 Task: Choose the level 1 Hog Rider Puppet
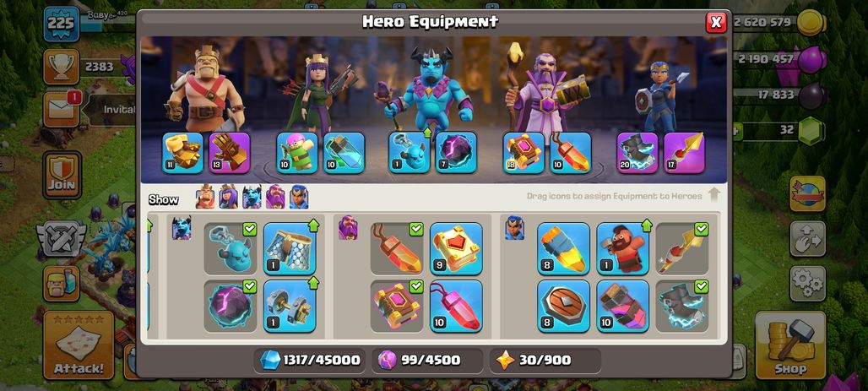click(623, 248)
